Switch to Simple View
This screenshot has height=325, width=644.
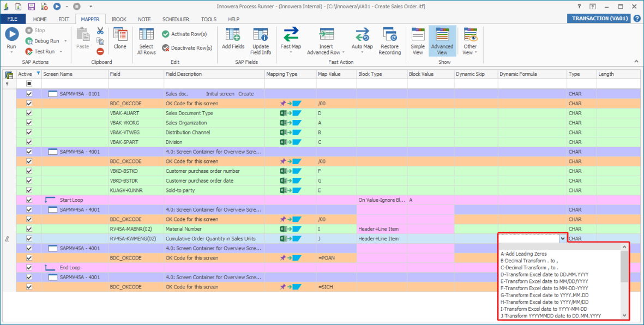(418, 35)
